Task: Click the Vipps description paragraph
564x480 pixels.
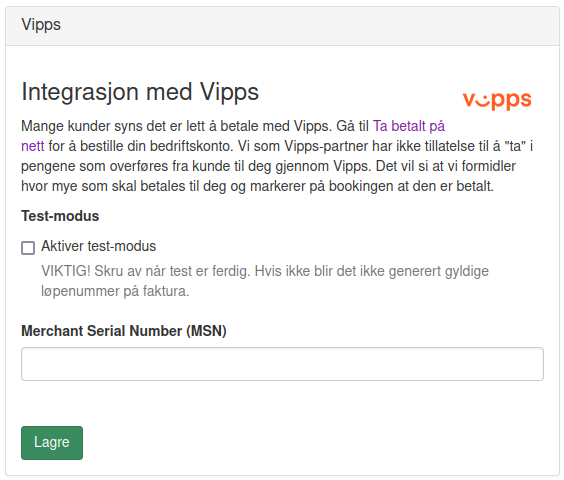Action: (x=277, y=156)
